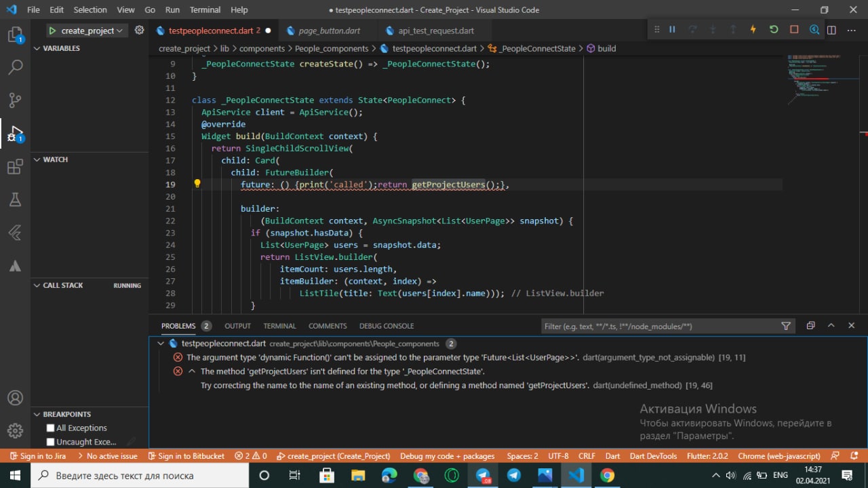Open the Testing flask view

click(x=15, y=200)
